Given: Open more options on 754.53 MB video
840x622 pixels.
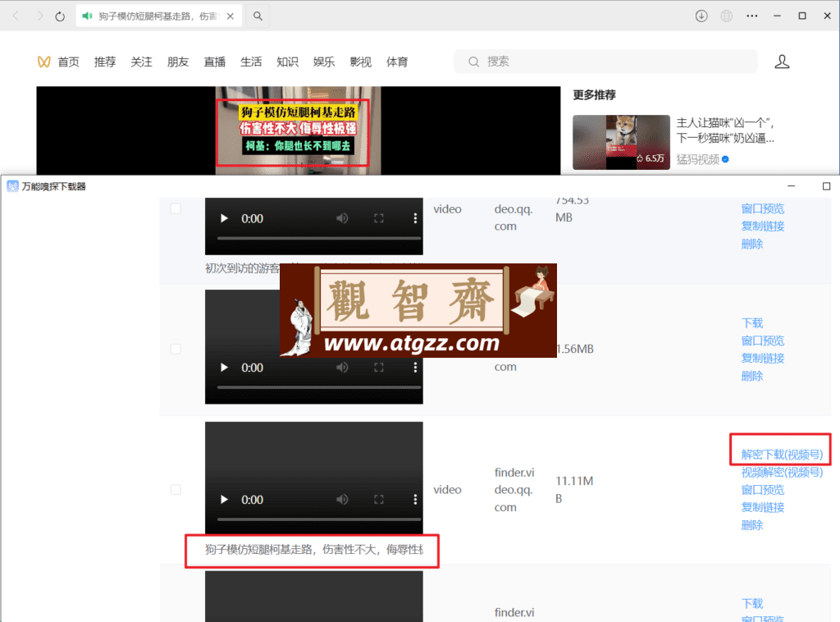Looking at the screenshot, I should coord(415,218).
